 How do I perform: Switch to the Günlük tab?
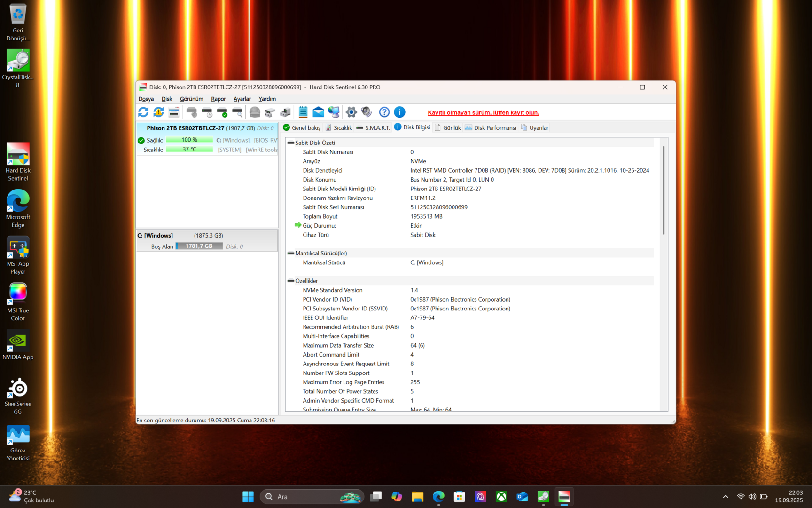pos(447,127)
